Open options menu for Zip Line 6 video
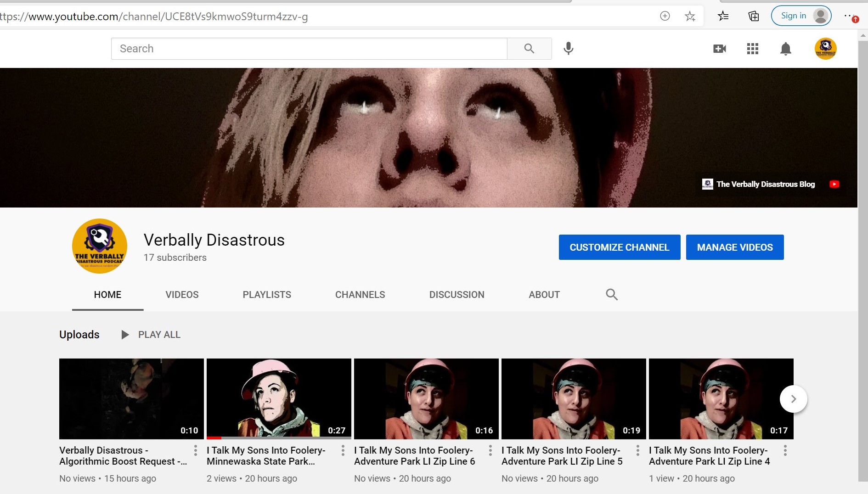Image resolution: width=868 pixels, height=494 pixels. (x=490, y=450)
